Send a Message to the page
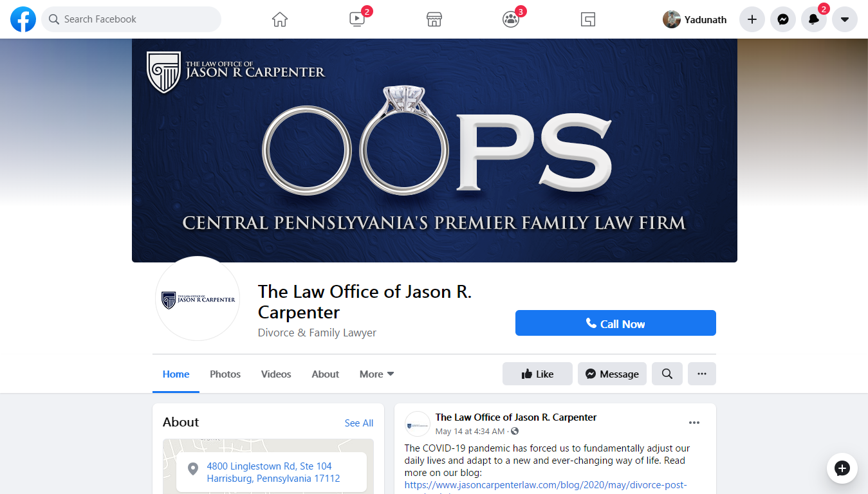868x494 pixels. point(612,374)
